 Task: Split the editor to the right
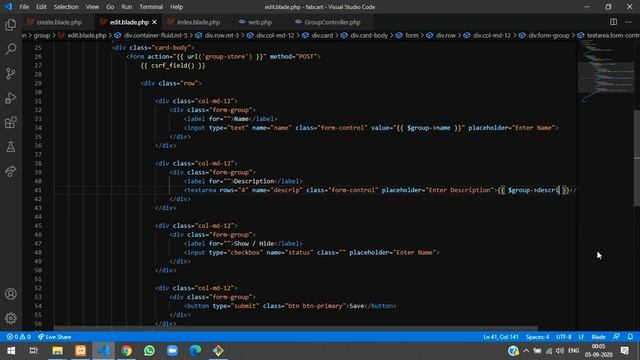(x=613, y=22)
